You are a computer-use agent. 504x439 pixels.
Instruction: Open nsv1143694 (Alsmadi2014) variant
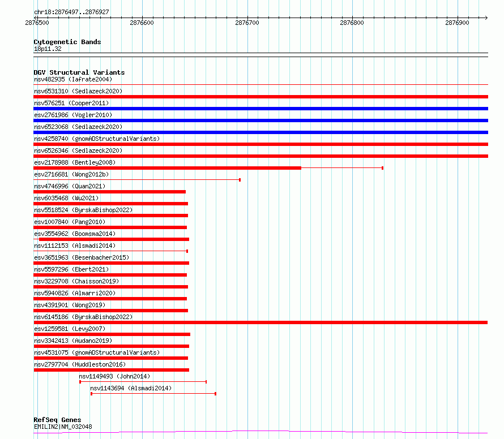(x=131, y=388)
